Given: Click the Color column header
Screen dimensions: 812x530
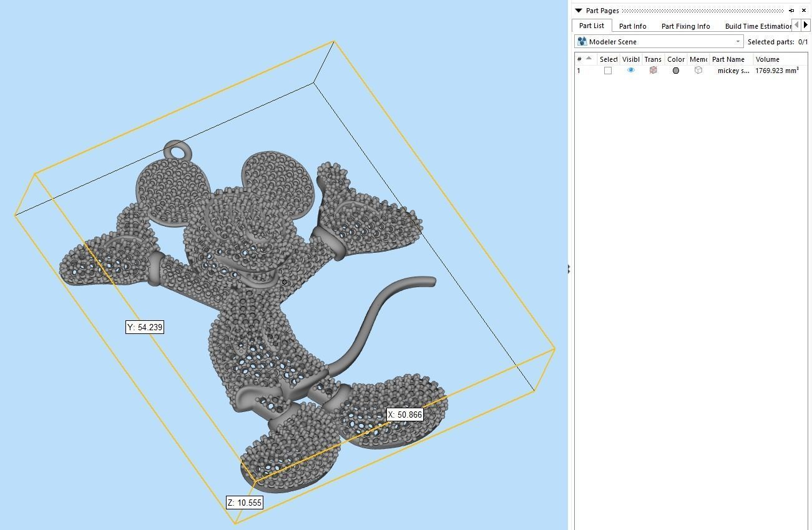Looking at the screenshot, I should [676, 59].
